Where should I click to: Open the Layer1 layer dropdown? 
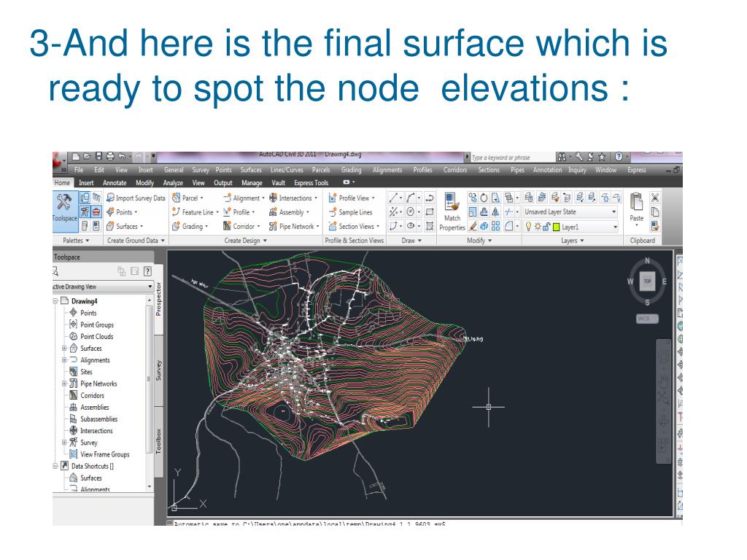(570, 227)
